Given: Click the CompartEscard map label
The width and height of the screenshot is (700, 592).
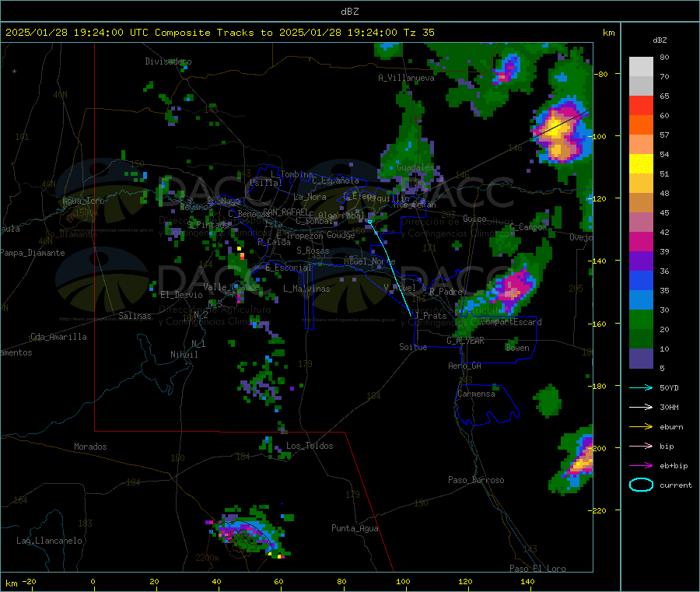Looking at the screenshot, I should click(512, 322).
